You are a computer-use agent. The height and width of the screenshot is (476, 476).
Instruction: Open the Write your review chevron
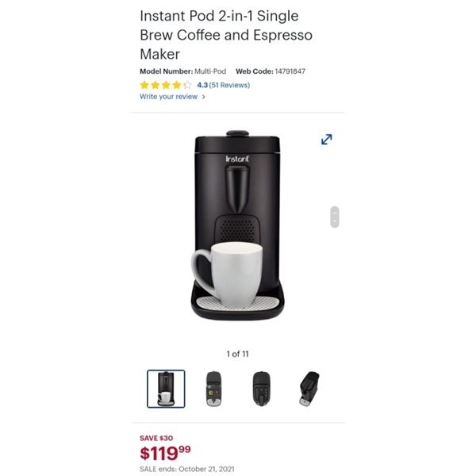click(203, 97)
